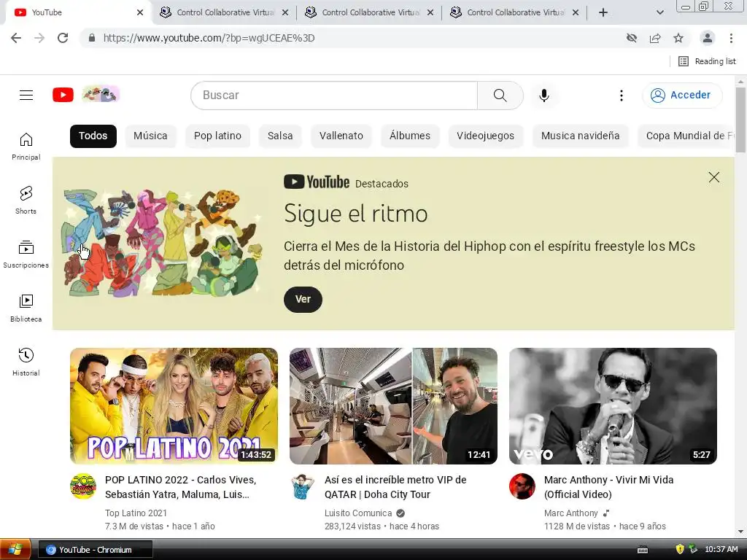Close the YouTube browser tab

pyautogui.click(x=140, y=13)
